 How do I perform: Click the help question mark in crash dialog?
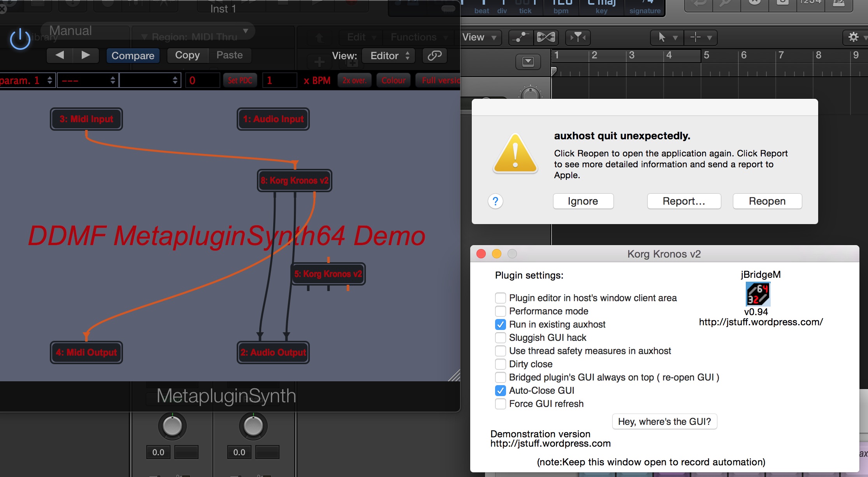click(495, 201)
